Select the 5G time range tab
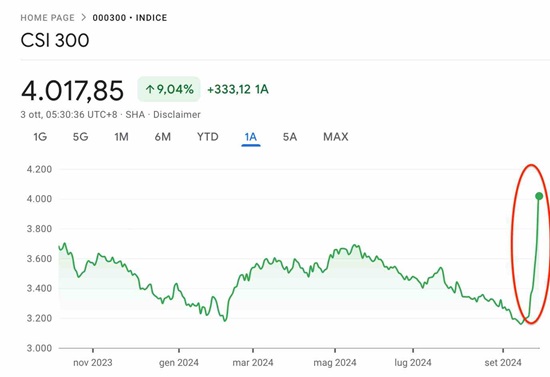Viewport: 550px width, 377px height. (x=80, y=137)
